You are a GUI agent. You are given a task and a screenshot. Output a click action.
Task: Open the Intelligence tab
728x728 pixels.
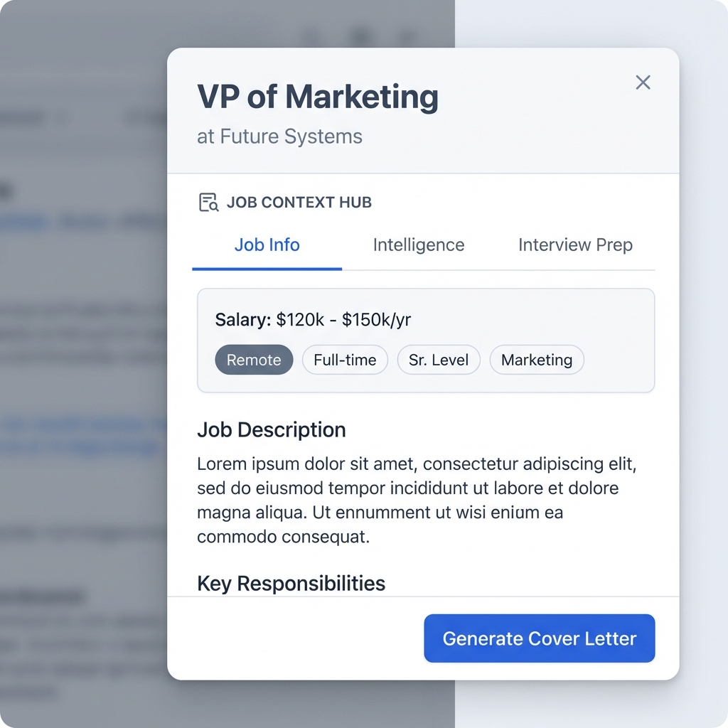coord(418,245)
